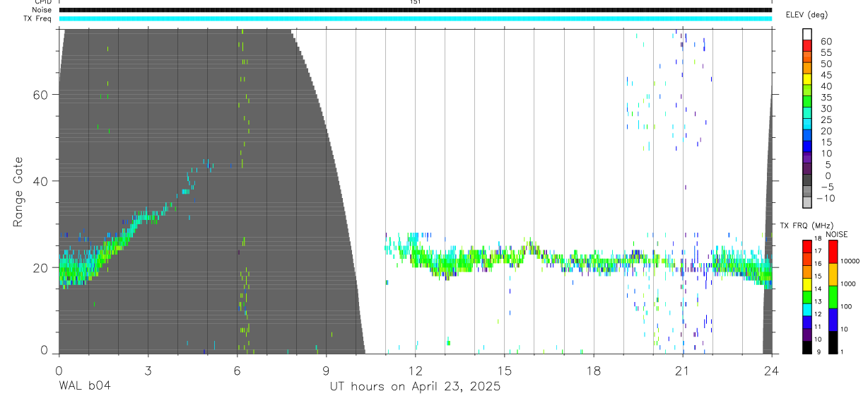Click the white top block of ELEV scale
The width and height of the screenshot is (868, 401).
pos(807,35)
